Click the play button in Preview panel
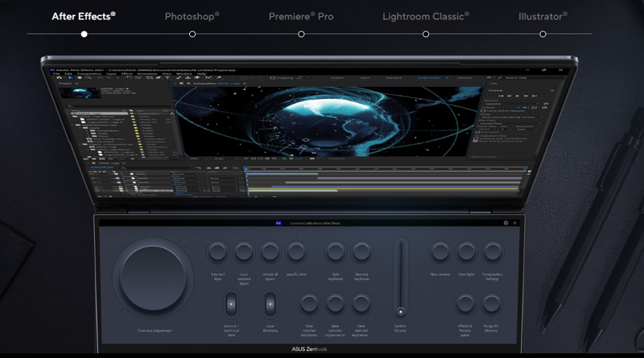This screenshot has height=358, width=644. point(518,96)
